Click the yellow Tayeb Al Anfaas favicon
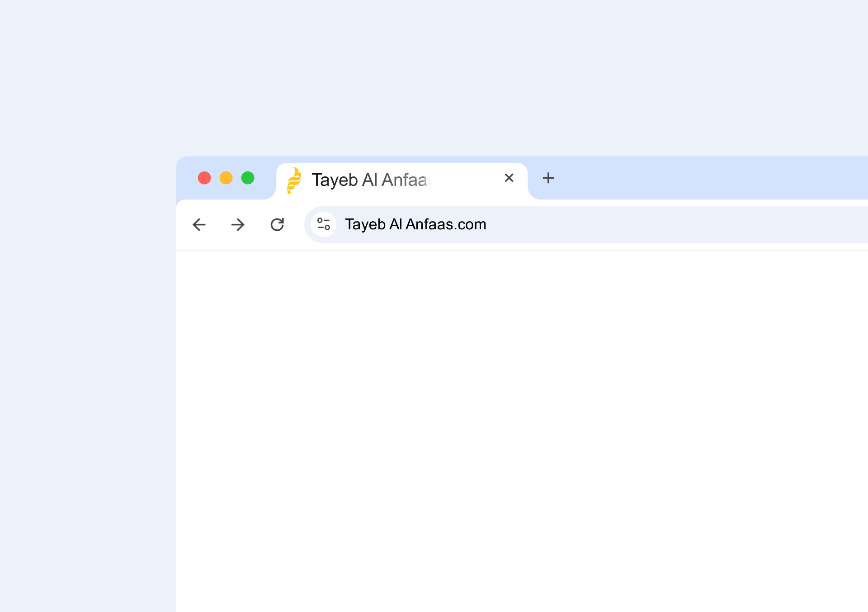 pyautogui.click(x=294, y=180)
